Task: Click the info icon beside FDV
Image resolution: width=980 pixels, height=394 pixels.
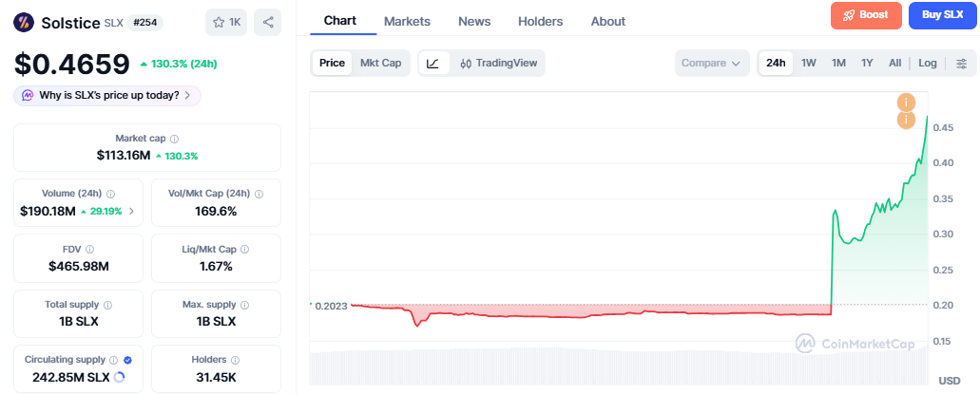Action: (x=90, y=249)
